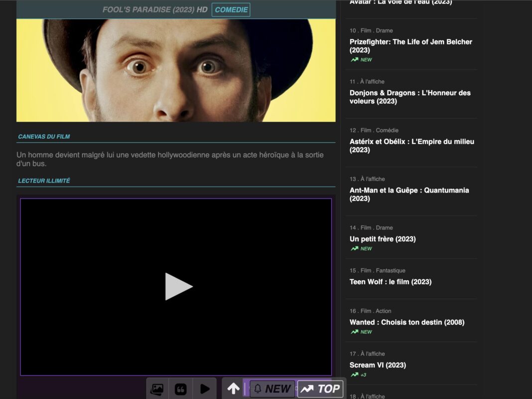Image resolution: width=532 pixels, height=399 pixels.
Task: Select the NEW bell tab
Action: click(x=272, y=389)
